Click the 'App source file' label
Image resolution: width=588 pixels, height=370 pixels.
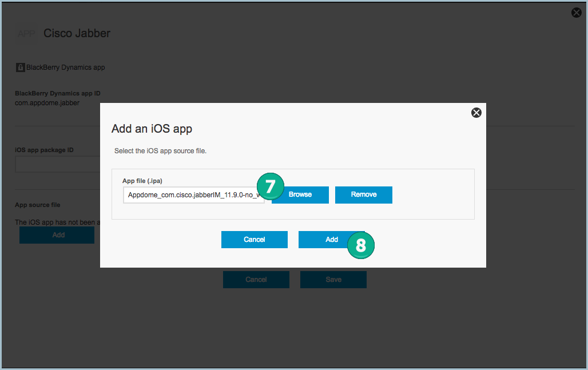pyautogui.click(x=38, y=205)
